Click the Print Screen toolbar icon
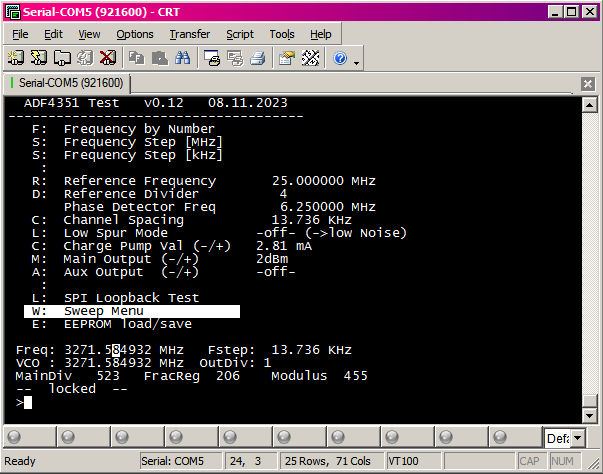The height and width of the screenshot is (474, 603). click(x=212, y=58)
